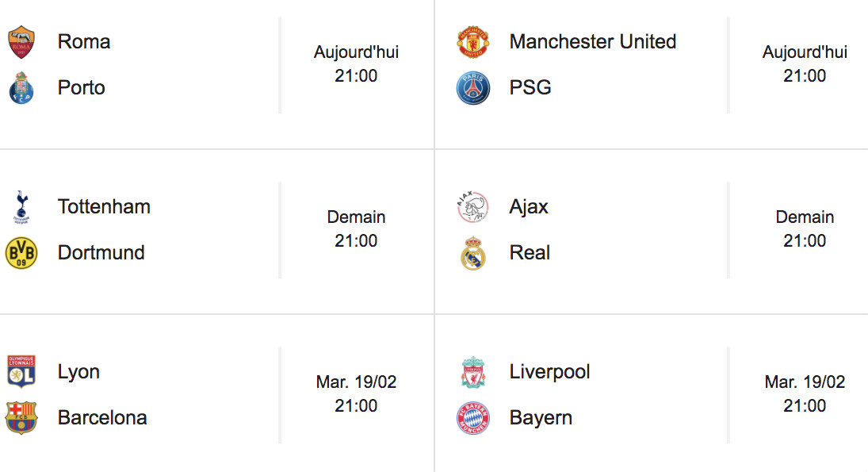Click the AS Roma club crest
The height and width of the screenshot is (472, 868).
[21, 42]
